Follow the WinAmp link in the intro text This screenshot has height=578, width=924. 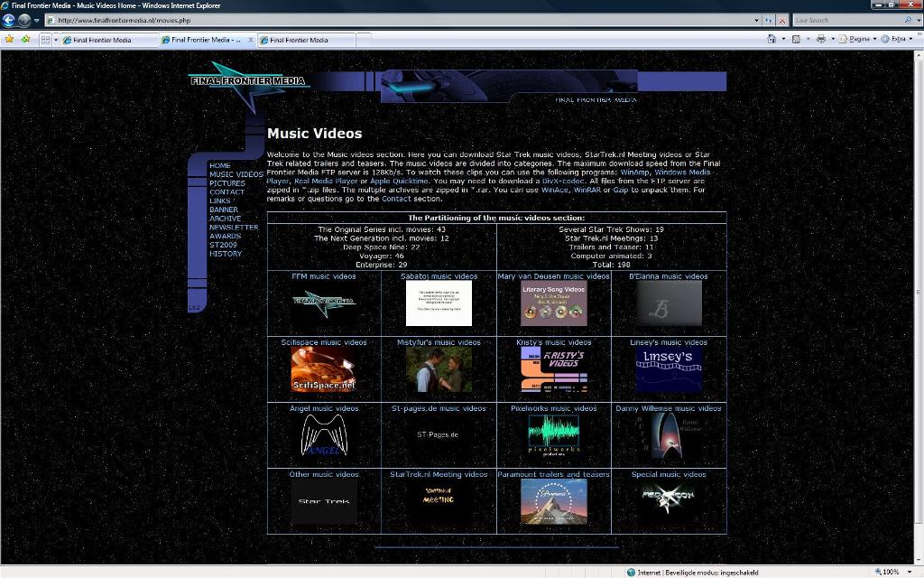(x=634, y=172)
